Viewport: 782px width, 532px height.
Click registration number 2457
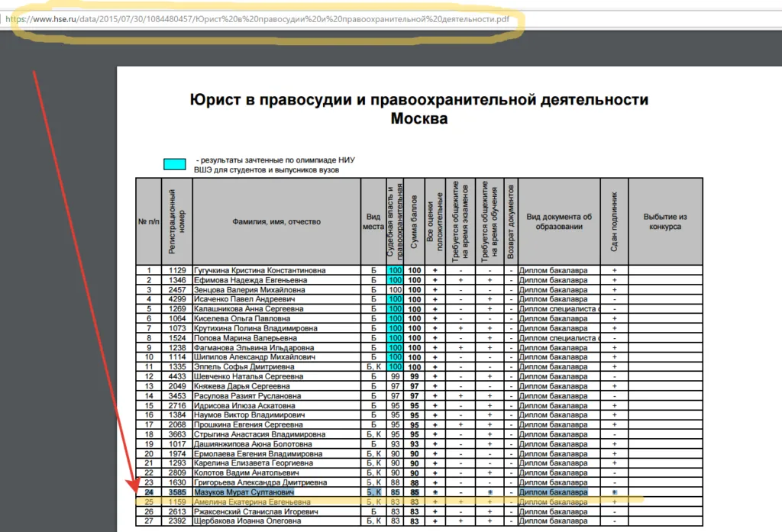177,290
